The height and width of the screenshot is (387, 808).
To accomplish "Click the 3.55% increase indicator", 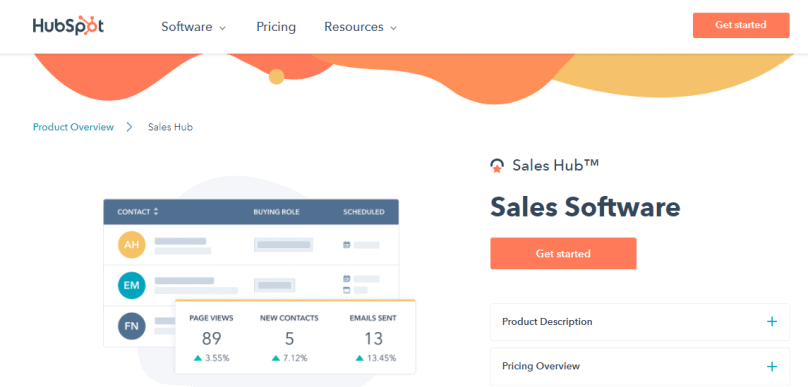I will point(211,358).
